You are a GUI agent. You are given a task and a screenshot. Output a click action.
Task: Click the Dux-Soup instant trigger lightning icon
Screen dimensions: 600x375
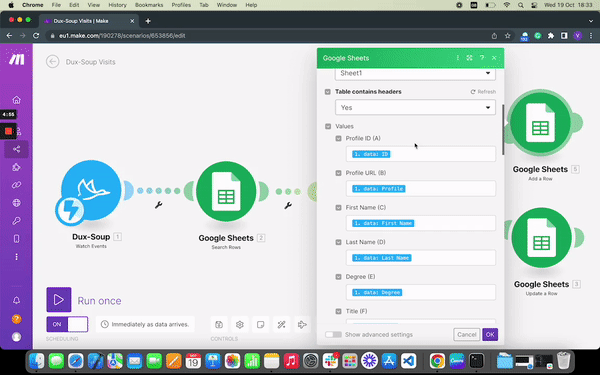pyautogui.click(x=70, y=211)
